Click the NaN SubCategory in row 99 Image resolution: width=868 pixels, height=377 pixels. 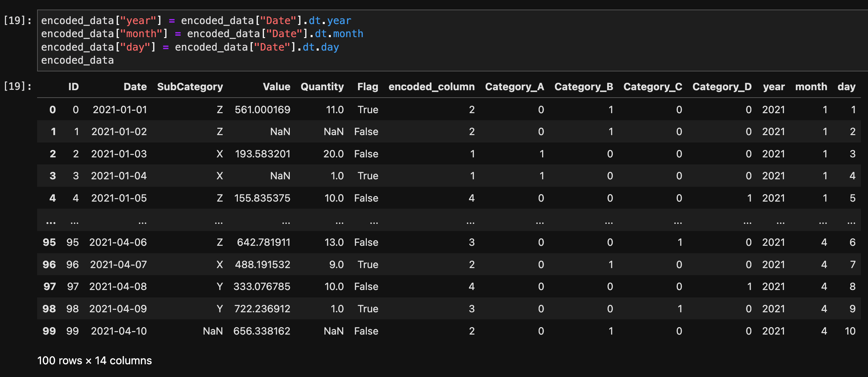point(213,331)
